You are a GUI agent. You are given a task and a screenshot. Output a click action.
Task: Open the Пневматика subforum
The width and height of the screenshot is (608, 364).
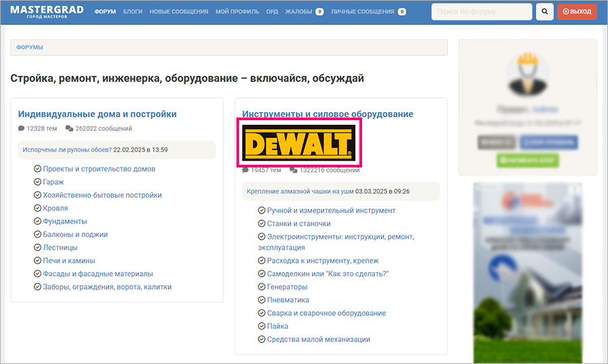[288, 301]
